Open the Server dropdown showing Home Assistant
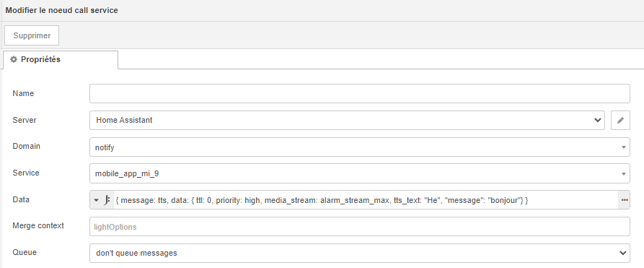Screen dimensions: 644x268 [347, 120]
